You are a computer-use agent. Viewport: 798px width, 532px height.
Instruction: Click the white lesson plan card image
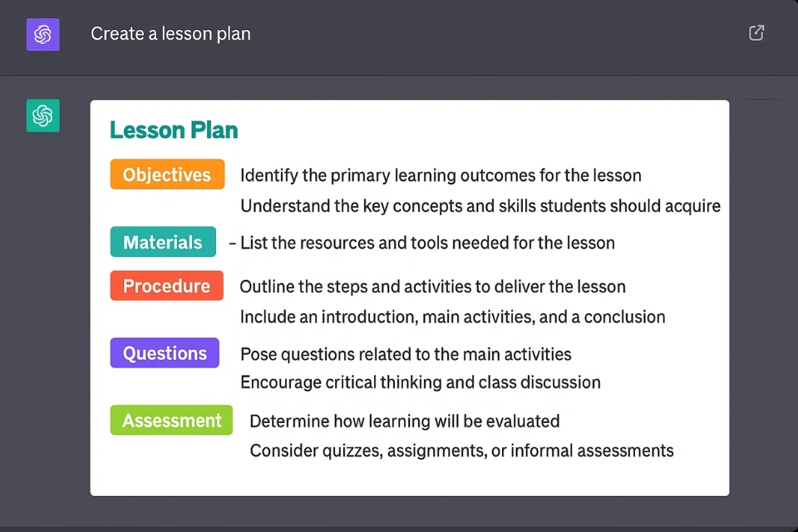[x=410, y=298]
